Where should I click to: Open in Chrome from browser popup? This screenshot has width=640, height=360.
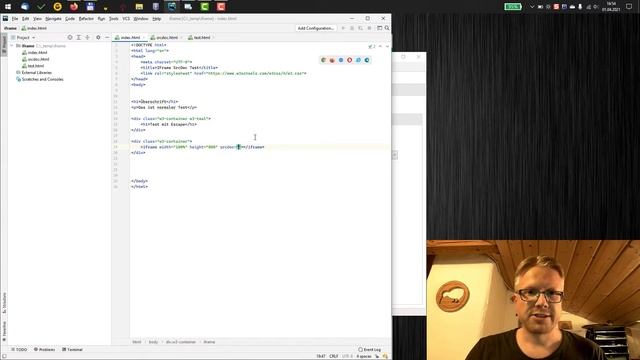[x=323, y=60]
